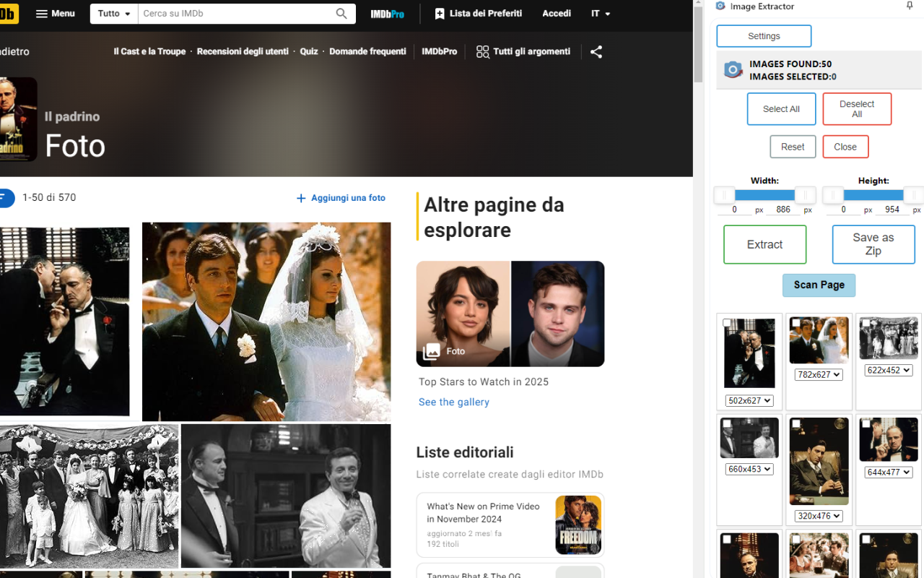
Task: Click Il padrino poster thumbnail
Action: pyautogui.click(x=18, y=119)
